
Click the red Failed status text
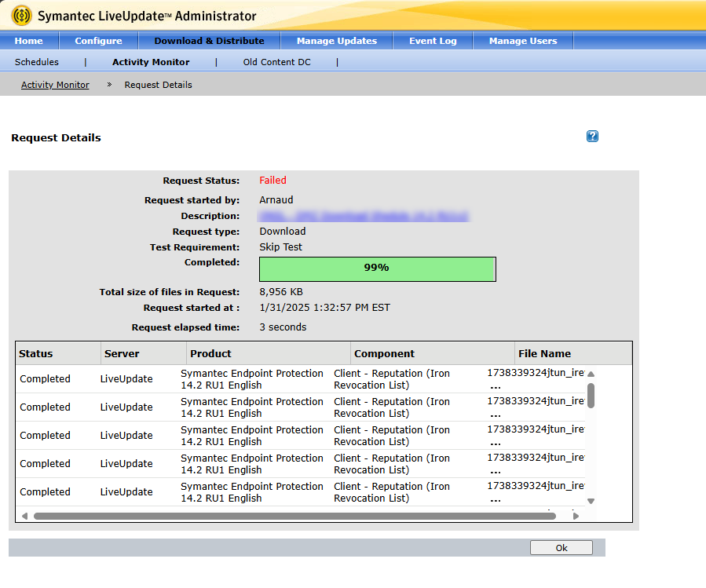click(x=273, y=180)
